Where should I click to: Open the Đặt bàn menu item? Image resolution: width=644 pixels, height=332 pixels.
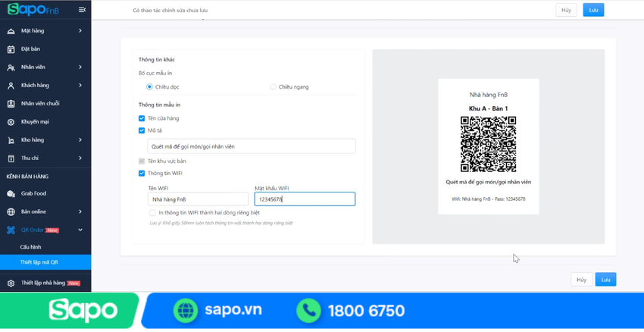(x=45, y=49)
